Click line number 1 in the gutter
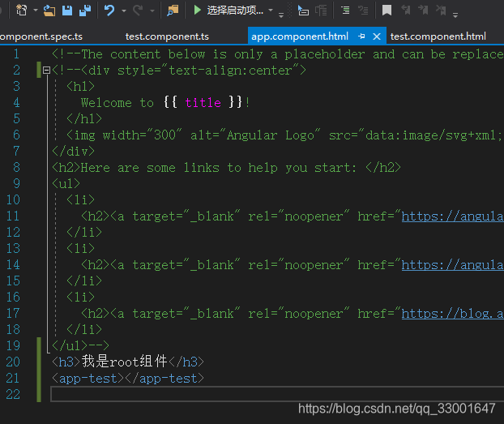The image size is (504, 424). [16, 54]
